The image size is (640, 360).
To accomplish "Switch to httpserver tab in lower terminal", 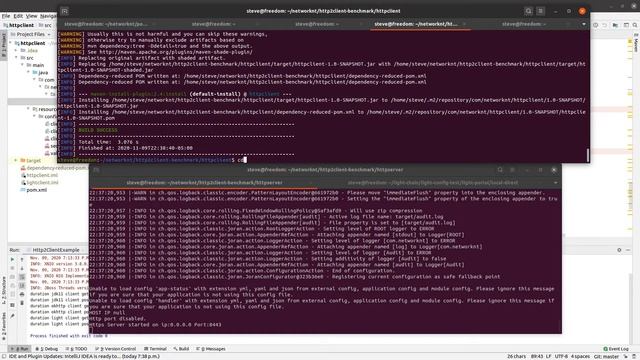I will (204, 183).
